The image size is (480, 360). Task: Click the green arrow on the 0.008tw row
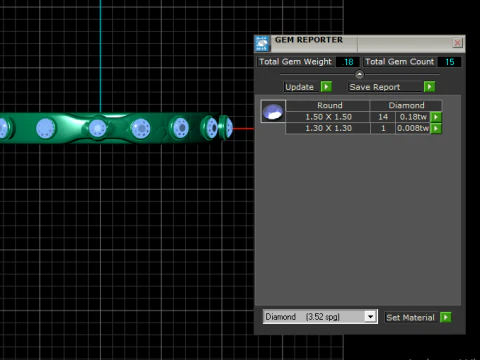coord(436,128)
